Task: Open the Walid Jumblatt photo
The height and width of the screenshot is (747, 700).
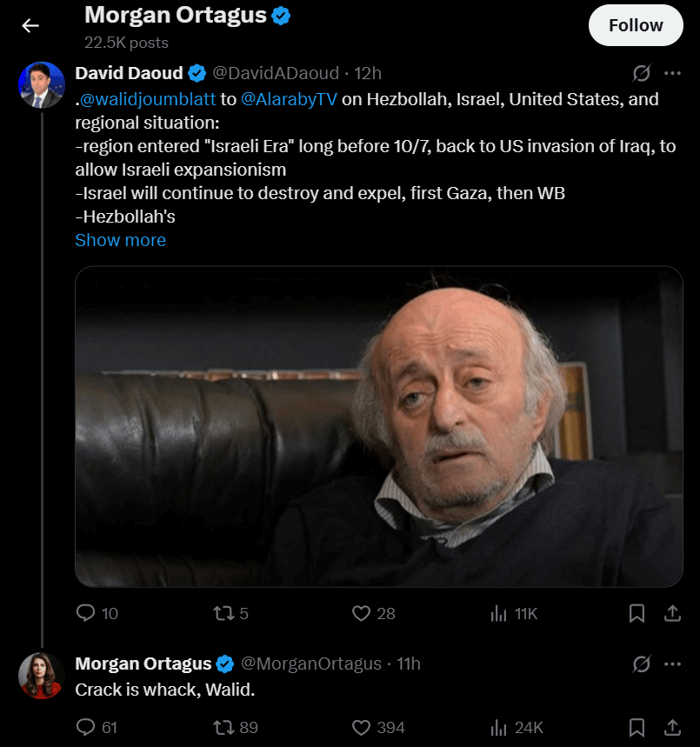Action: (x=378, y=426)
